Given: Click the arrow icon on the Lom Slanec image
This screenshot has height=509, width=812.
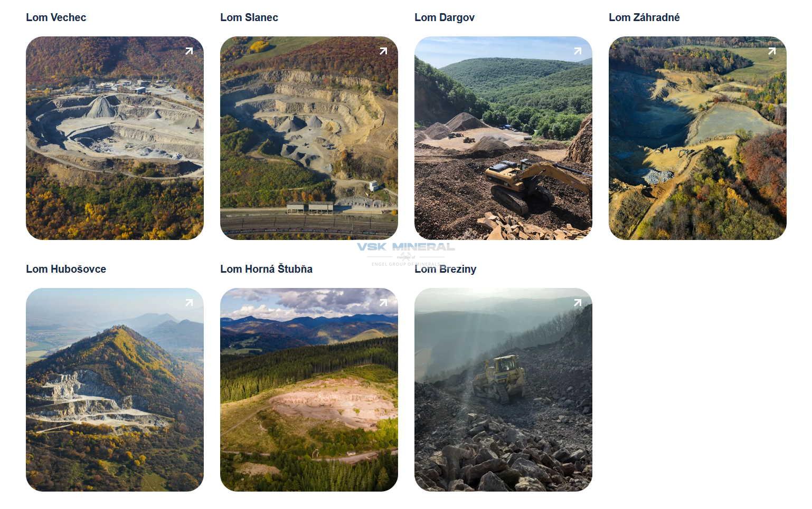Looking at the screenshot, I should pyautogui.click(x=383, y=51).
